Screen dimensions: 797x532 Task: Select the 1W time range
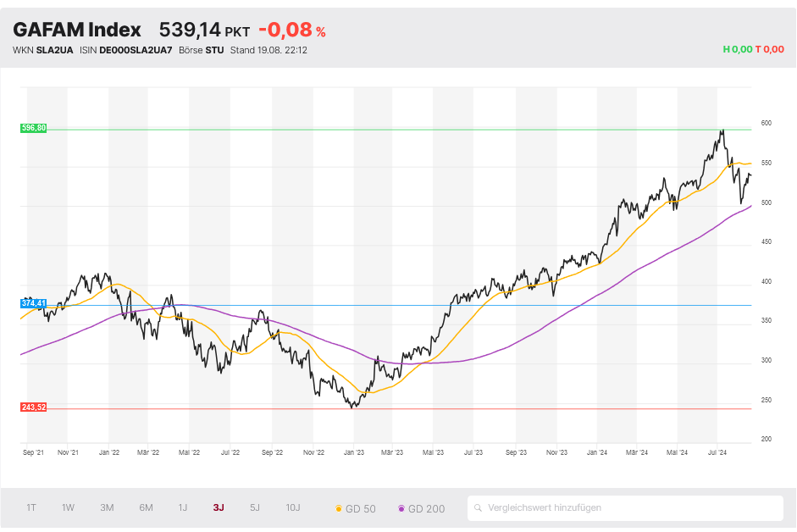[68, 507]
